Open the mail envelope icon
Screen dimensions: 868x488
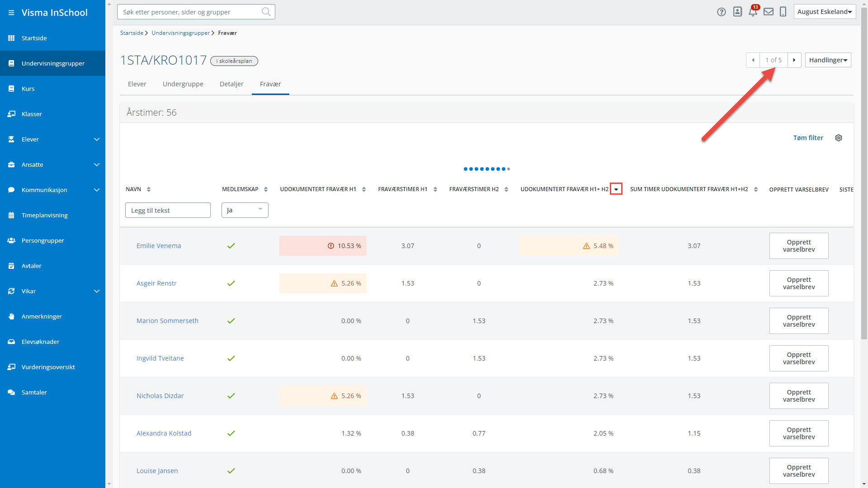769,12
